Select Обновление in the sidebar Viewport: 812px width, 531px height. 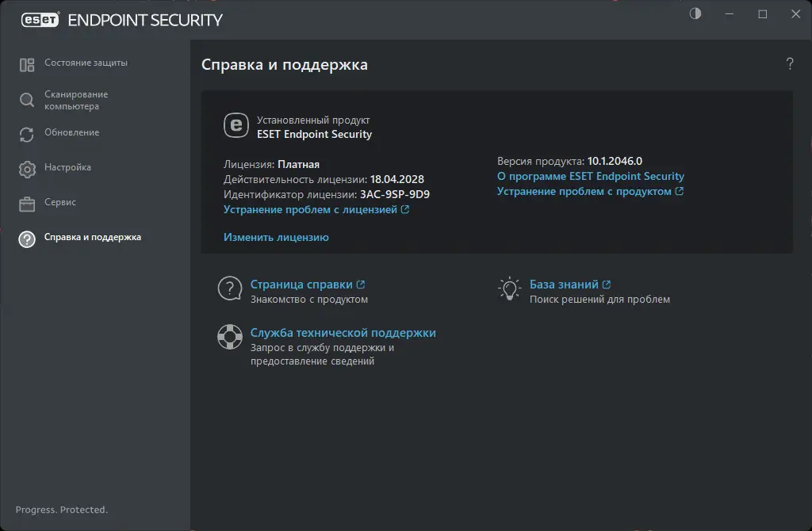[71, 132]
